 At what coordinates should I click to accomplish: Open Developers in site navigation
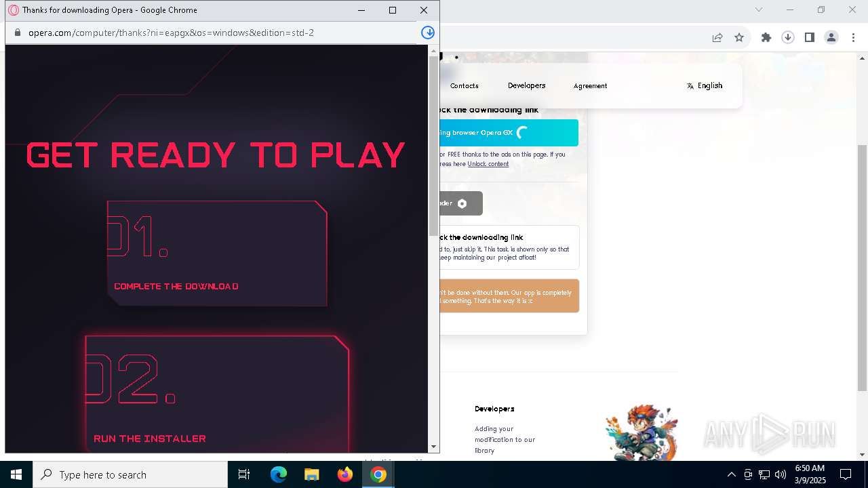pos(527,85)
